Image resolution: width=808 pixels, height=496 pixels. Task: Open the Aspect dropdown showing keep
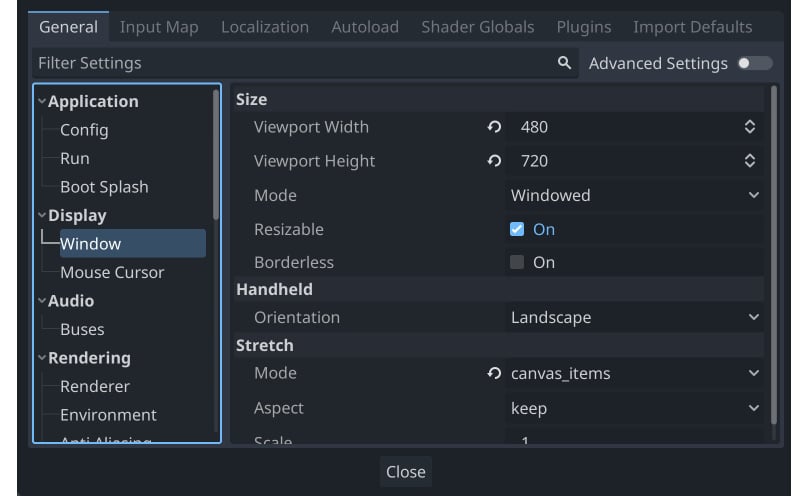click(x=634, y=408)
